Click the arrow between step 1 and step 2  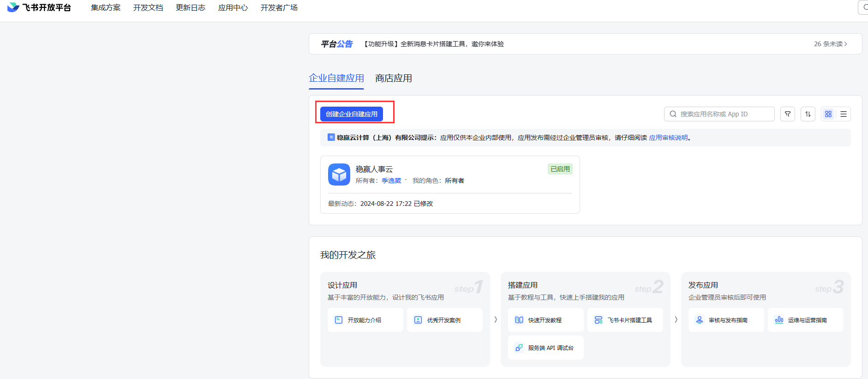pyautogui.click(x=496, y=319)
